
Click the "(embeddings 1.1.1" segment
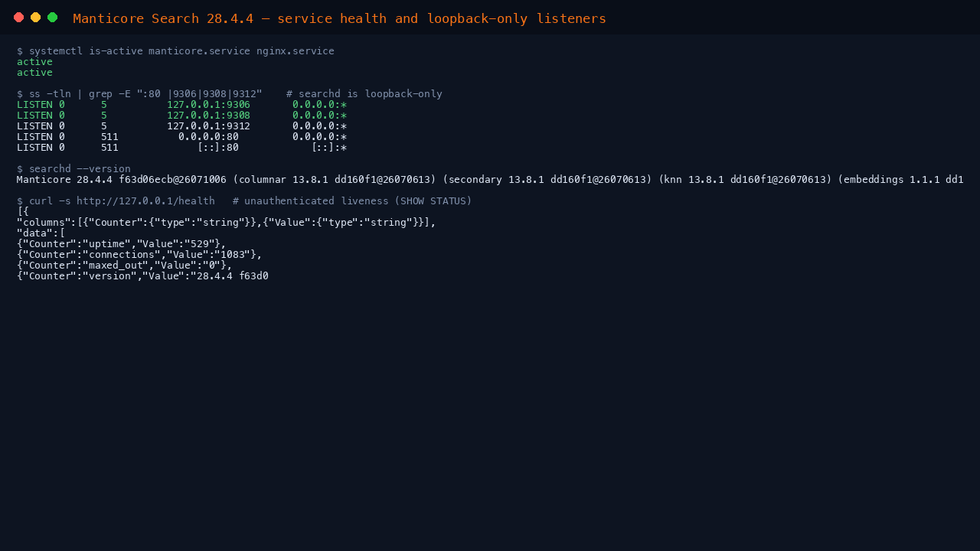pos(888,180)
